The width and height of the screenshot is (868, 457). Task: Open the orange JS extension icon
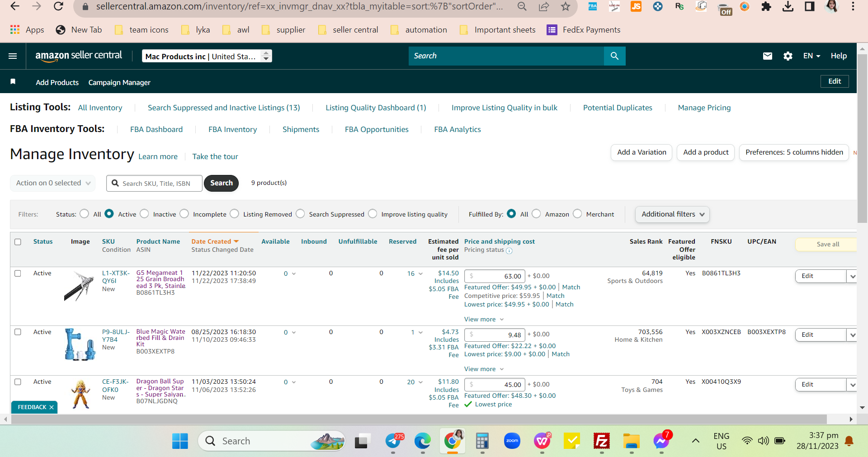pos(636,6)
